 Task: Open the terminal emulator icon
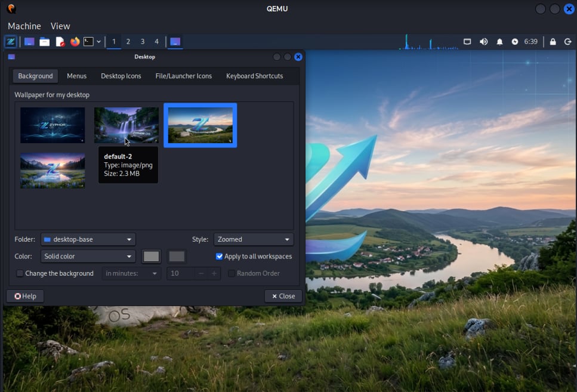(x=88, y=42)
